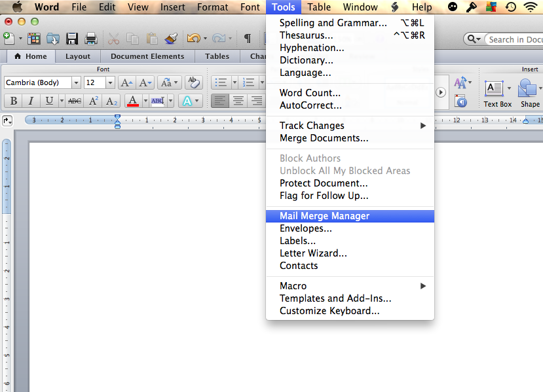Toggle strikethrough formatting
The height and width of the screenshot is (392, 543).
coord(74,101)
